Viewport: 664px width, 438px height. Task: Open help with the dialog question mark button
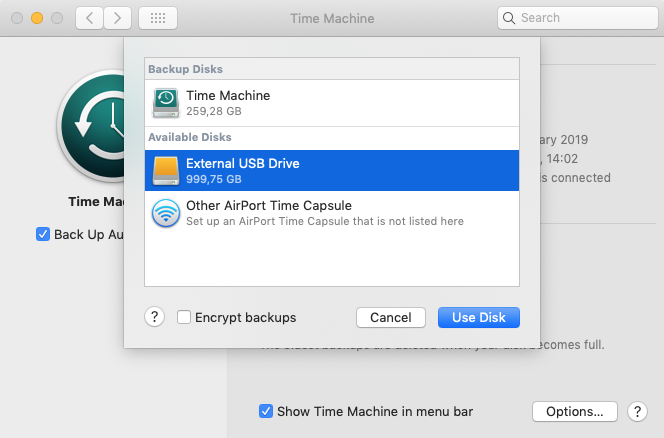click(154, 317)
